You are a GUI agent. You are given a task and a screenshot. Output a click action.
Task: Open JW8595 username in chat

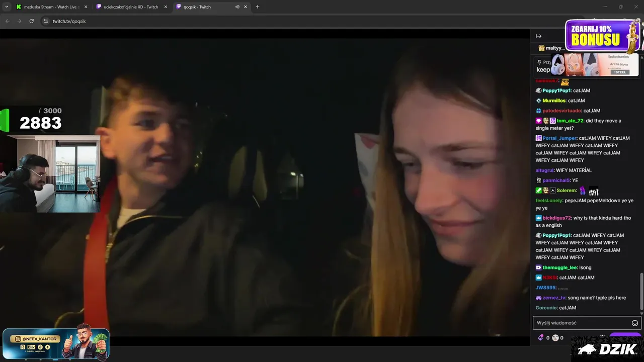tap(545, 288)
